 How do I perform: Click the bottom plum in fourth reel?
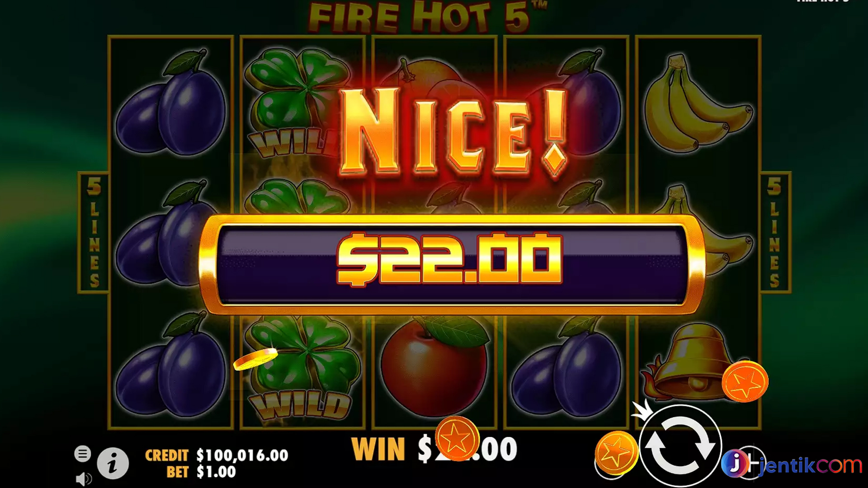point(566,368)
